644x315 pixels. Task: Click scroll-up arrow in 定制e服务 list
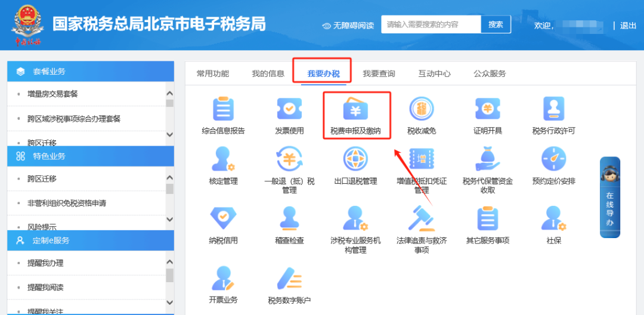[x=169, y=262]
